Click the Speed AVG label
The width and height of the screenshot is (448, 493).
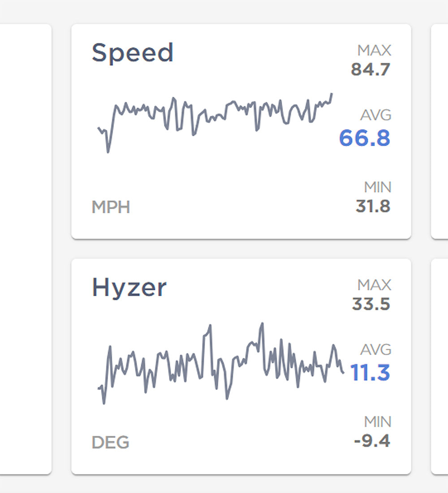(x=376, y=115)
